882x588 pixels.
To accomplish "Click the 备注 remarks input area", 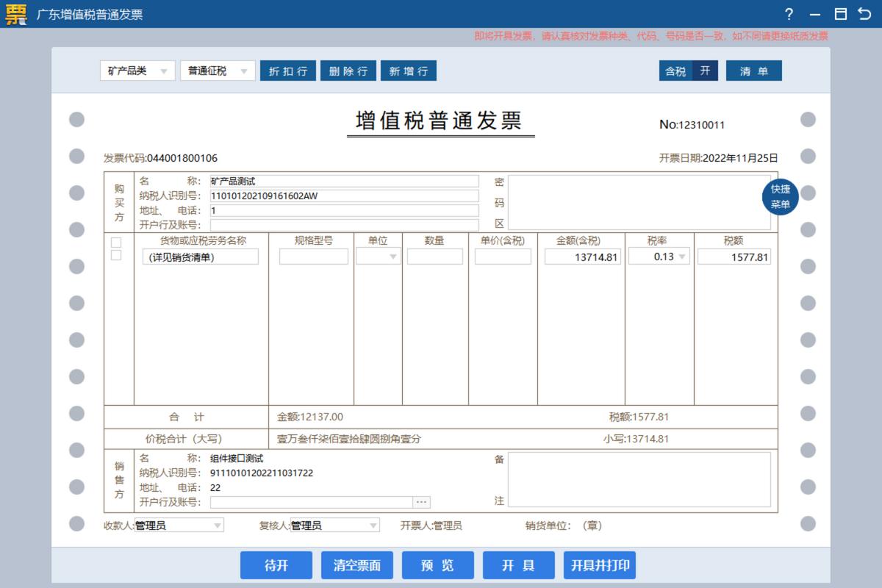I will [639, 481].
